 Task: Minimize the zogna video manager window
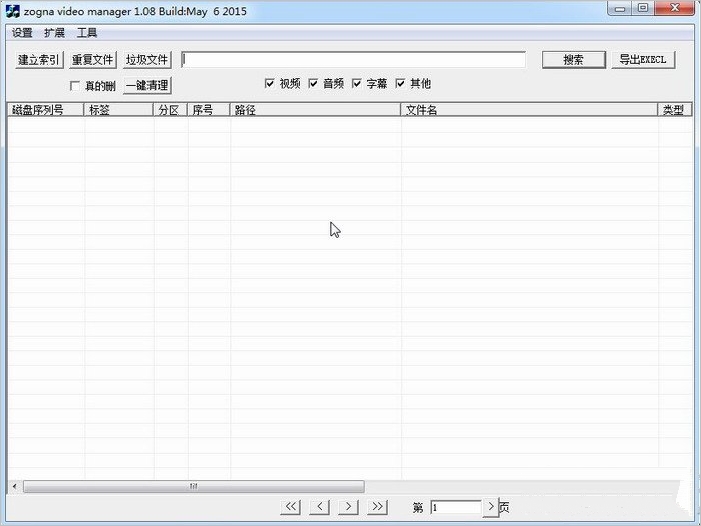(x=620, y=8)
